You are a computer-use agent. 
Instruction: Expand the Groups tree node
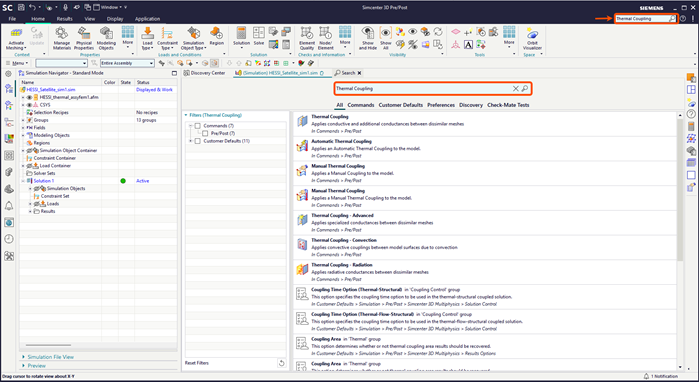23,120
